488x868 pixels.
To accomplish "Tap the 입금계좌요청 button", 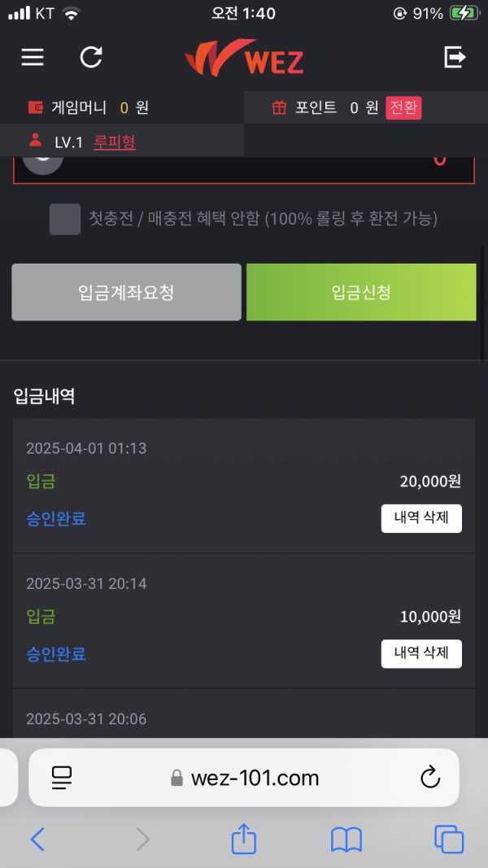I will (x=126, y=292).
